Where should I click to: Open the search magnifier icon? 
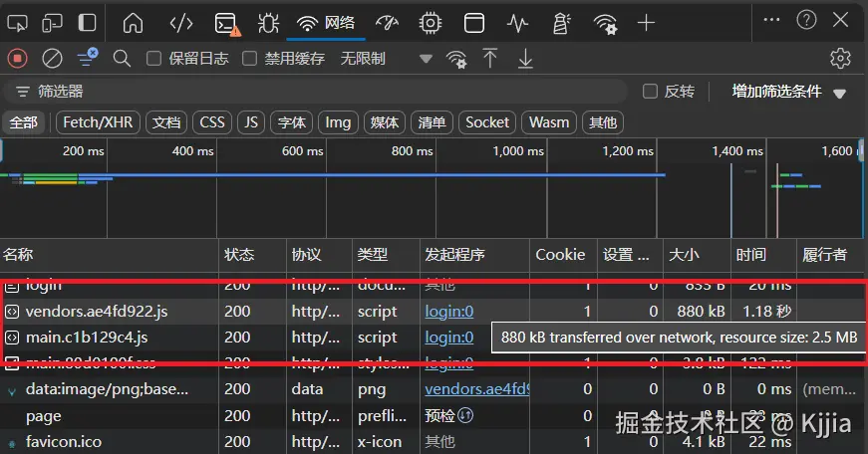122,58
